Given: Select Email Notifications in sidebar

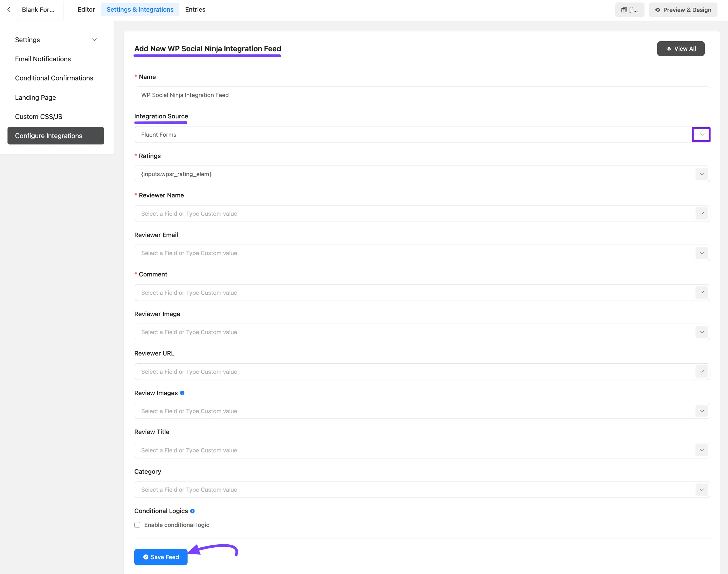Looking at the screenshot, I should 43,59.
